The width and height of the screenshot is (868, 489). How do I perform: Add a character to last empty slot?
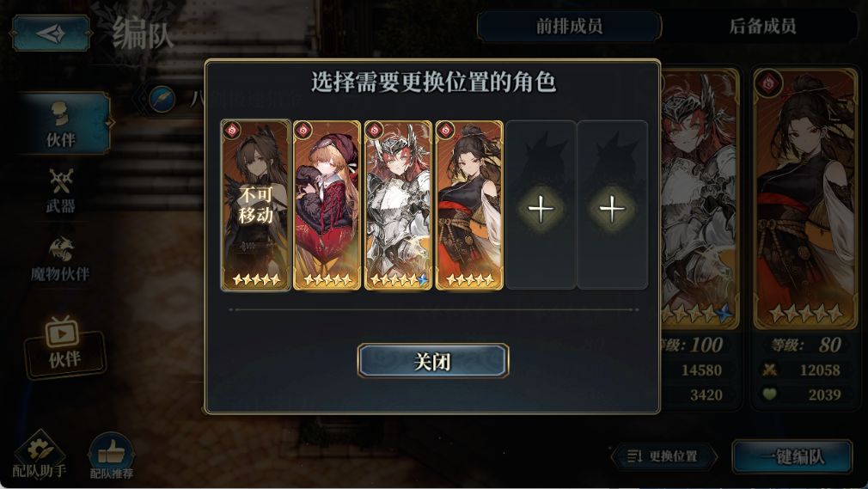point(612,205)
